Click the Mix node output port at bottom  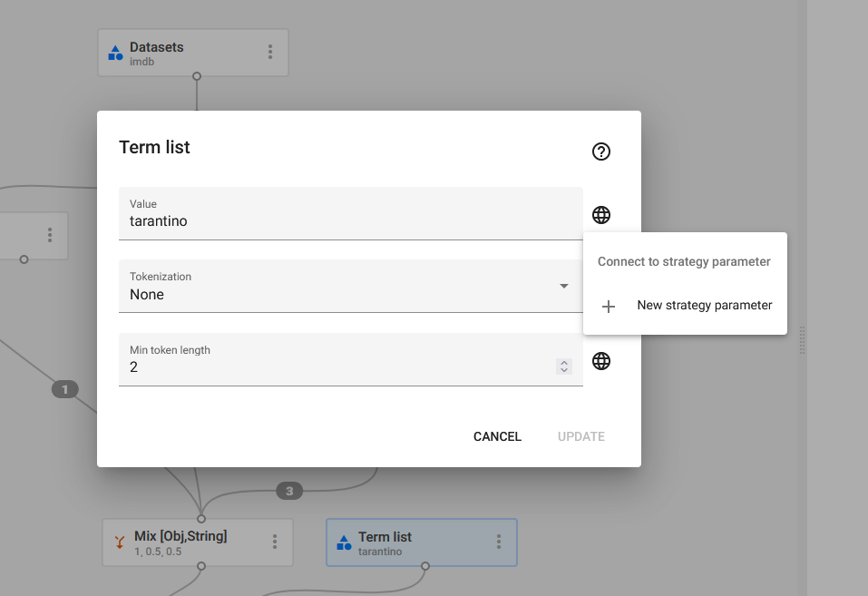point(201,566)
